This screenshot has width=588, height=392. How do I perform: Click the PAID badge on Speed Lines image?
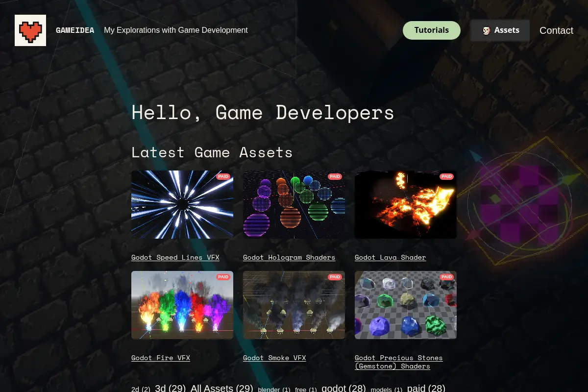(223, 176)
